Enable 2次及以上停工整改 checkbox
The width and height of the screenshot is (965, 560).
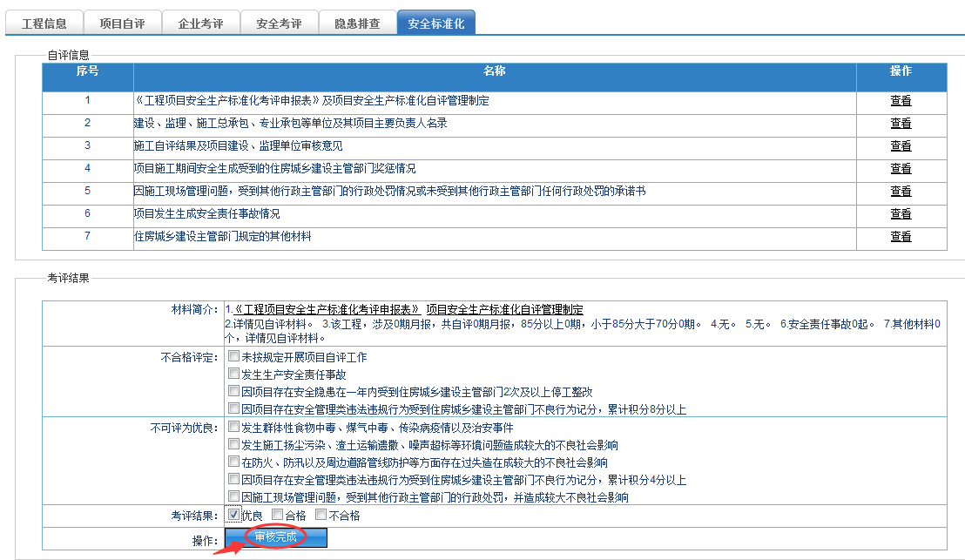point(233,392)
